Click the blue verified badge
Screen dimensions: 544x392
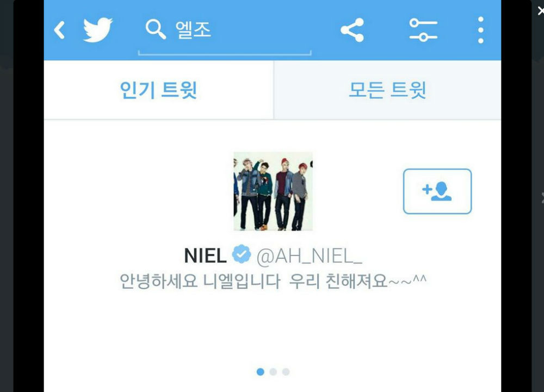tap(242, 254)
